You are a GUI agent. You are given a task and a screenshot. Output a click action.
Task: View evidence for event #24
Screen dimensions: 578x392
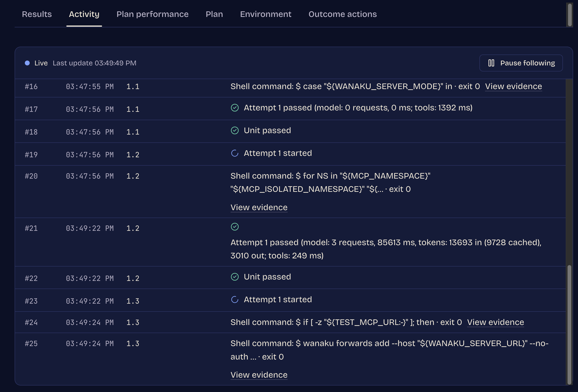pyautogui.click(x=495, y=322)
